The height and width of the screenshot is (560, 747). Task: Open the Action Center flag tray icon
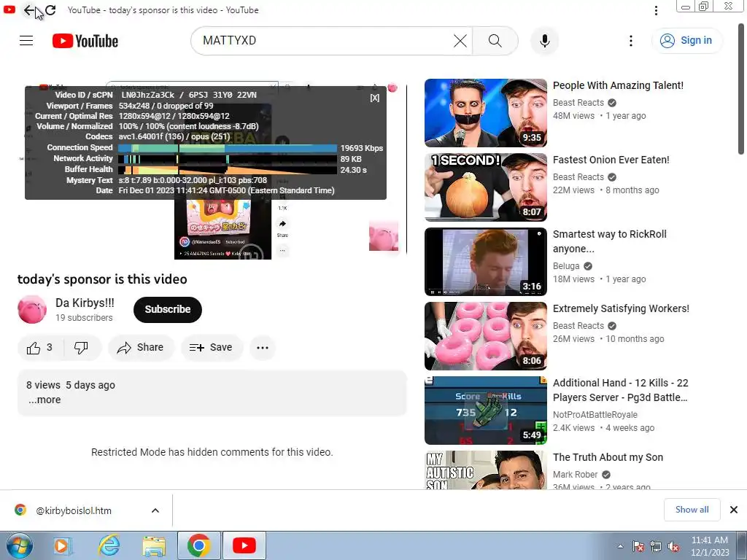[x=638, y=546]
